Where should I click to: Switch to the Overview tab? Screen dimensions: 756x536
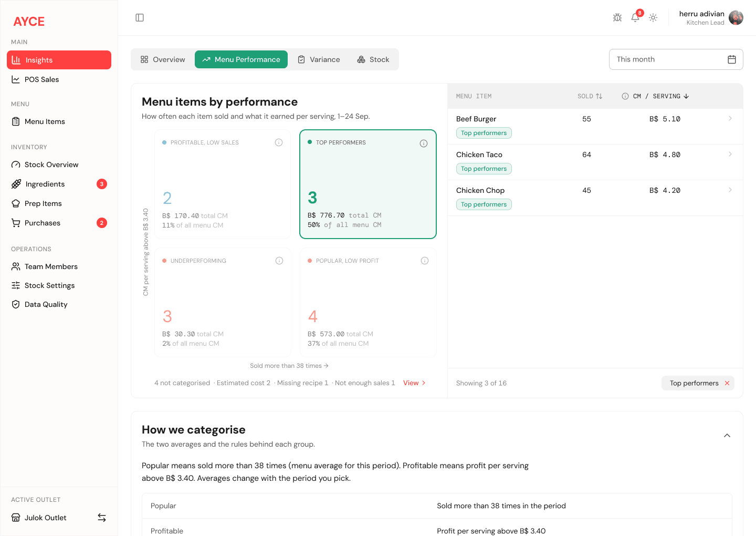[x=163, y=59]
